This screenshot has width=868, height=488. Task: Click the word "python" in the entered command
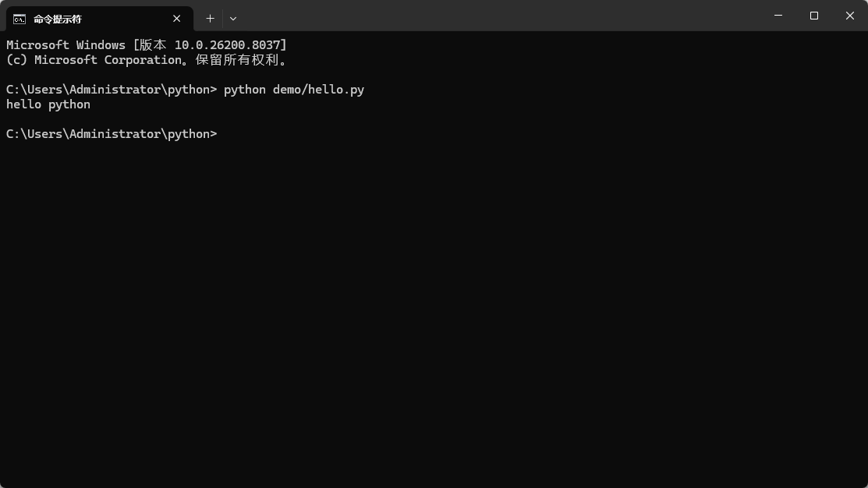[245, 90]
